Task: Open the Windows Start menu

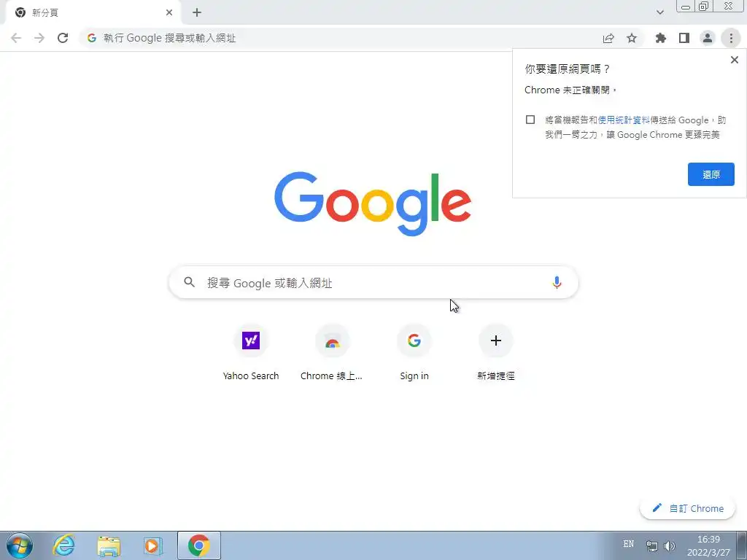Action: click(x=19, y=545)
